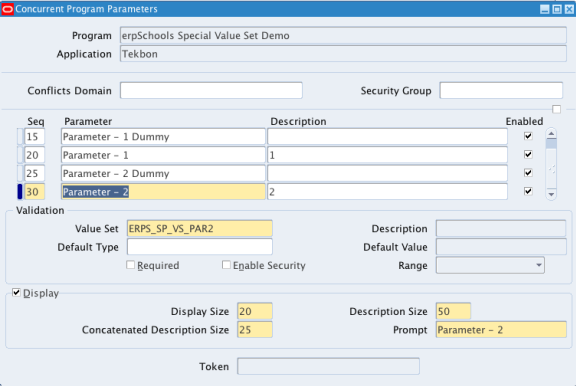Image resolution: width=576 pixels, height=386 pixels.
Task: Click the Prompt field
Action: (501, 329)
